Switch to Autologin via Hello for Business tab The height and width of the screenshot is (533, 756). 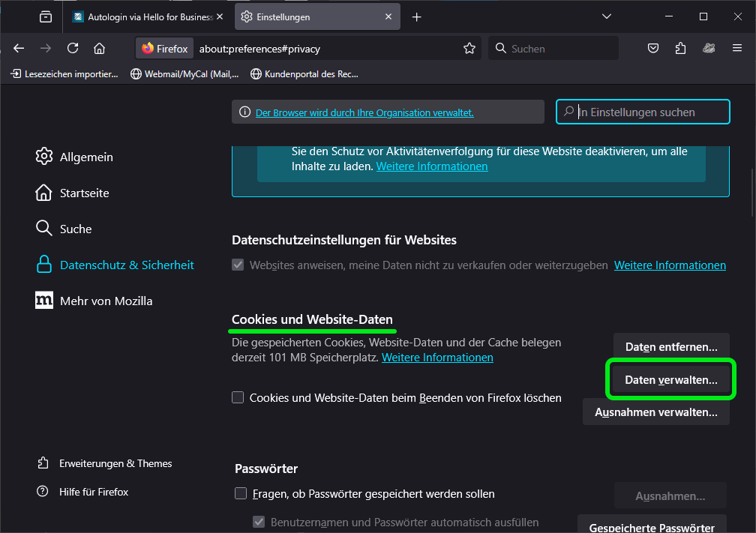[142, 17]
